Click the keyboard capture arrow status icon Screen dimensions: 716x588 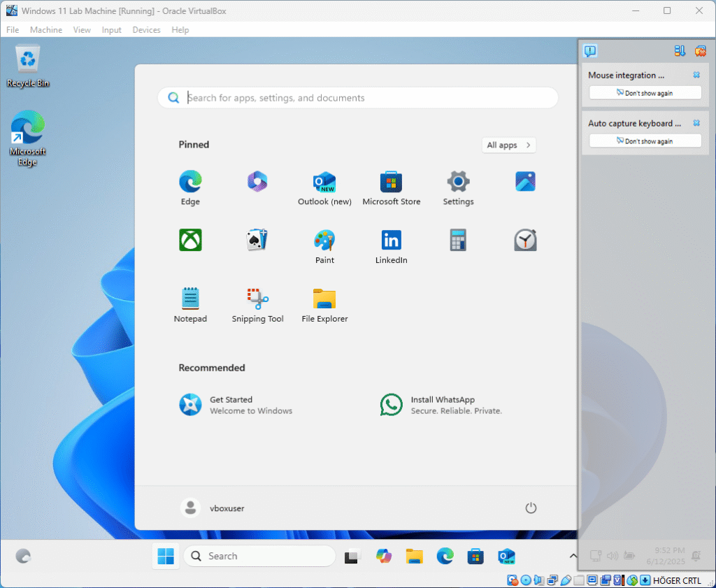click(x=645, y=580)
